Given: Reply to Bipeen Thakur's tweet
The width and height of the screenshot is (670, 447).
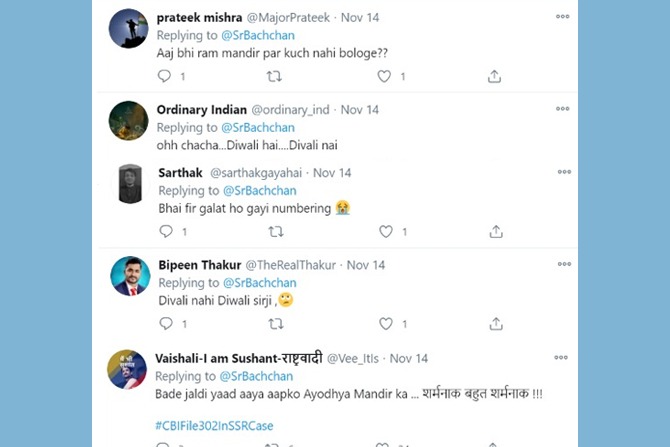Looking at the screenshot, I should (x=165, y=324).
